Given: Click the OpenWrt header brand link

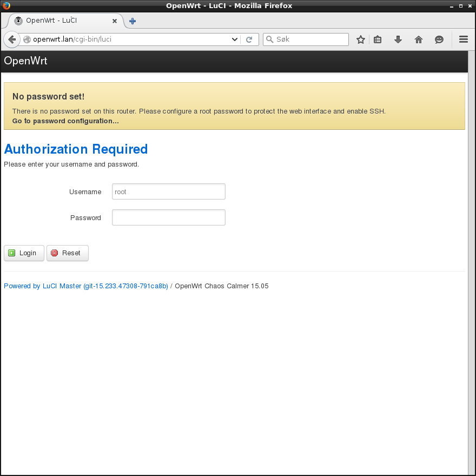Looking at the screenshot, I should point(25,61).
